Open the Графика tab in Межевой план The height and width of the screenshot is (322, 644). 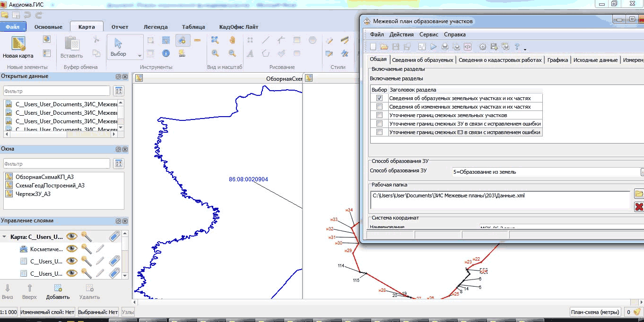pyautogui.click(x=558, y=60)
